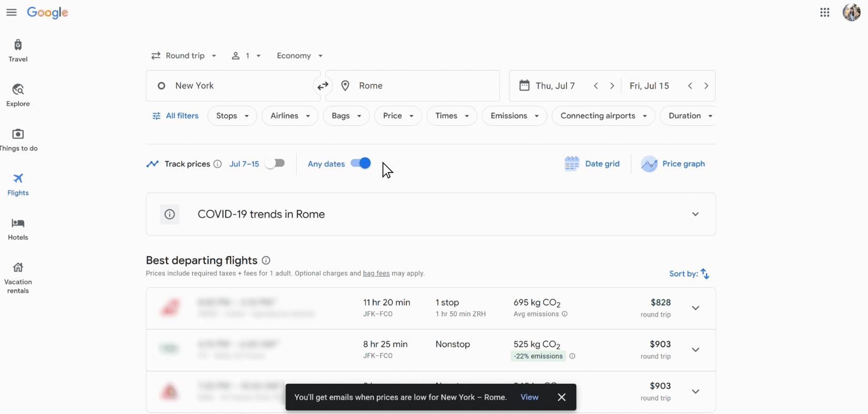The image size is (868, 414).
Task: Open the return date Fri, Jul 15
Action: [x=650, y=86]
